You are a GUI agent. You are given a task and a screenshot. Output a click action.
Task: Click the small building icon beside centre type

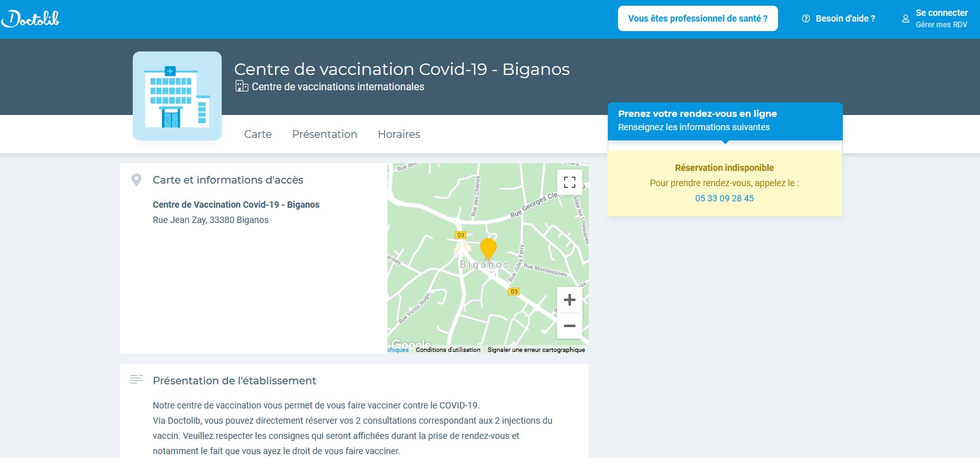click(x=241, y=86)
